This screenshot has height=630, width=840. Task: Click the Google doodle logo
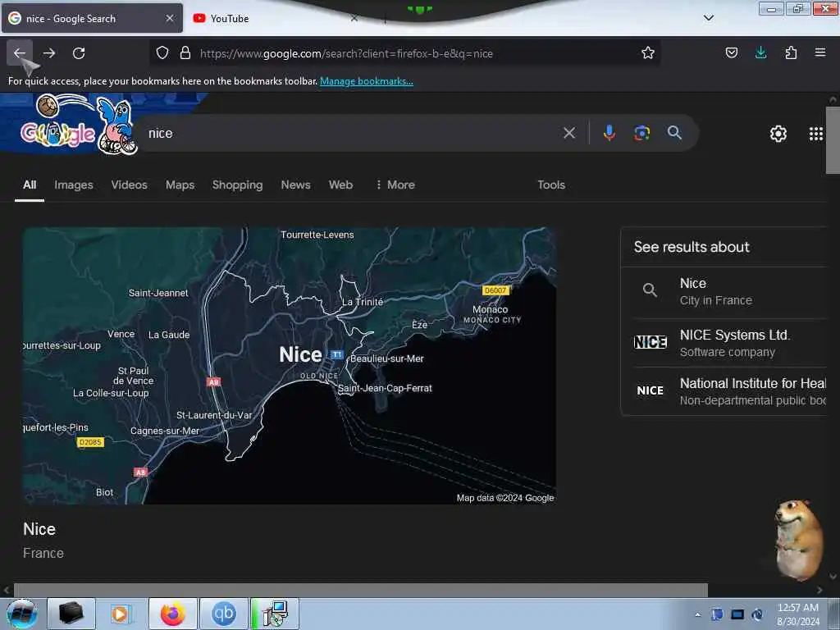(78, 125)
